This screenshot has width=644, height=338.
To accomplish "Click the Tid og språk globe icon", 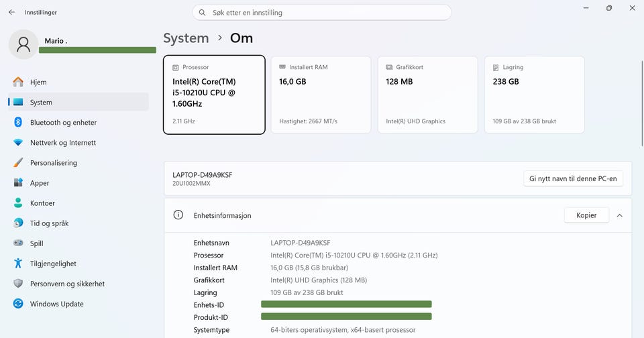I will pos(18,223).
